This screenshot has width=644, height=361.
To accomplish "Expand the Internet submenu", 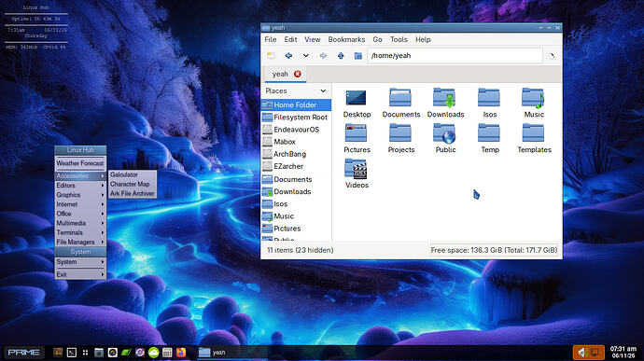I will point(80,204).
